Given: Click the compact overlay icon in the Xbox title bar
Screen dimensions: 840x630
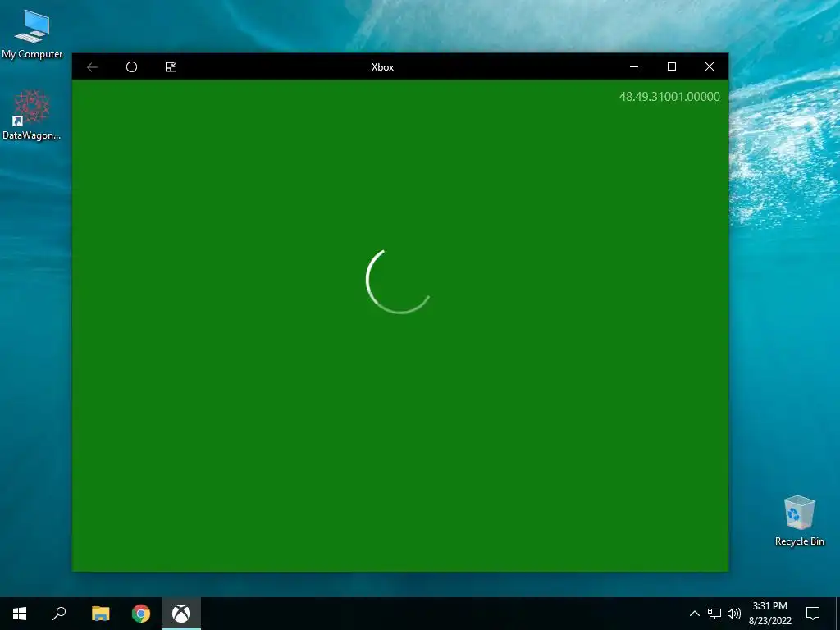Looking at the screenshot, I should click(x=171, y=67).
